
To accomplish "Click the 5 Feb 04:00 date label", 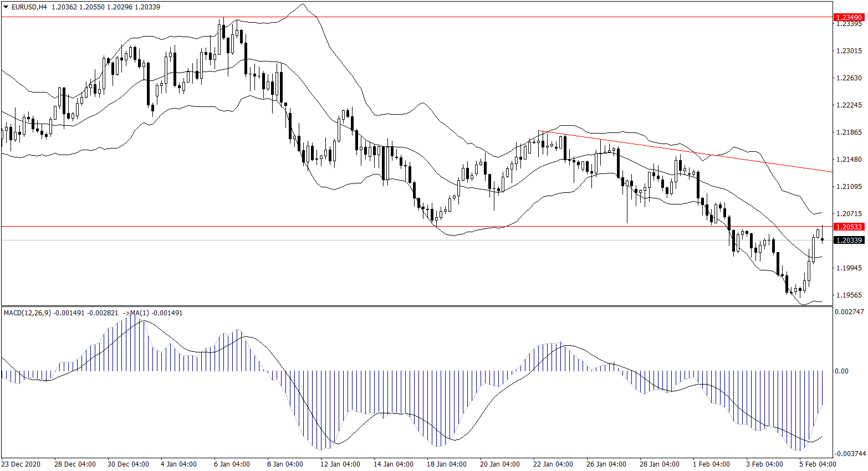I will [x=818, y=464].
